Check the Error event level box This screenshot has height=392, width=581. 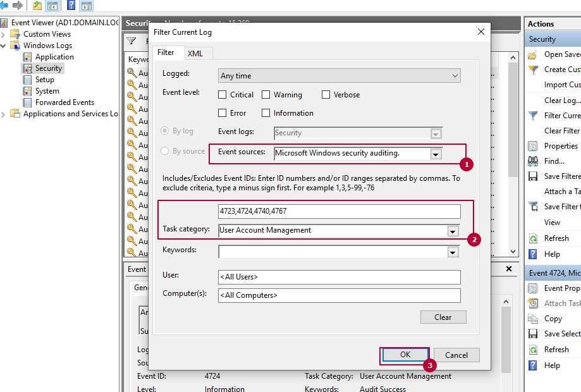coord(223,113)
